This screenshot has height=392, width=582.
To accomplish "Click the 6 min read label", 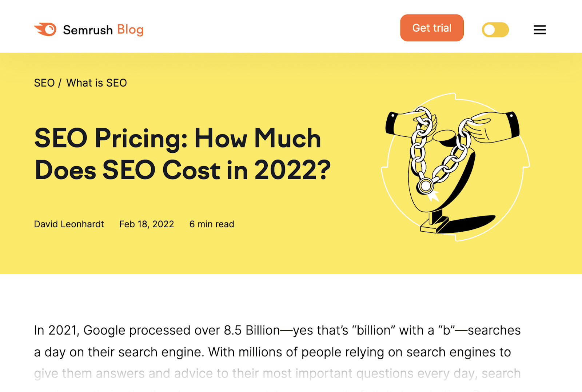I will [212, 224].
